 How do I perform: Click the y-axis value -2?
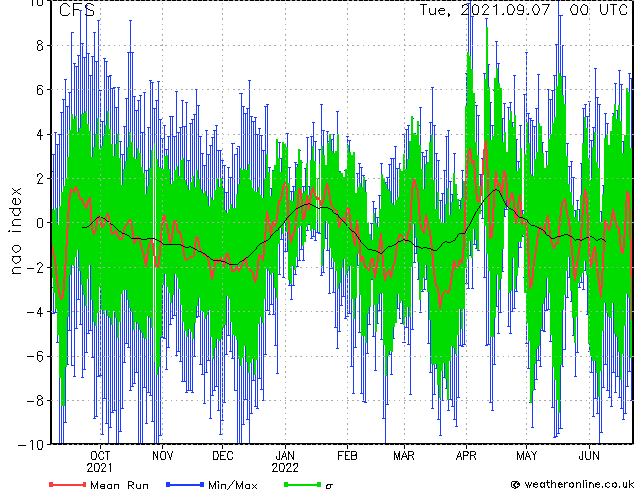[x=35, y=267]
